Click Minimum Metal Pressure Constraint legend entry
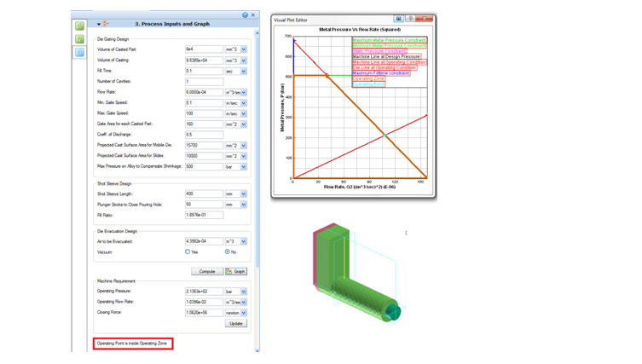Image resolution: width=642 pixels, height=364 pixels. (x=390, y=45)
